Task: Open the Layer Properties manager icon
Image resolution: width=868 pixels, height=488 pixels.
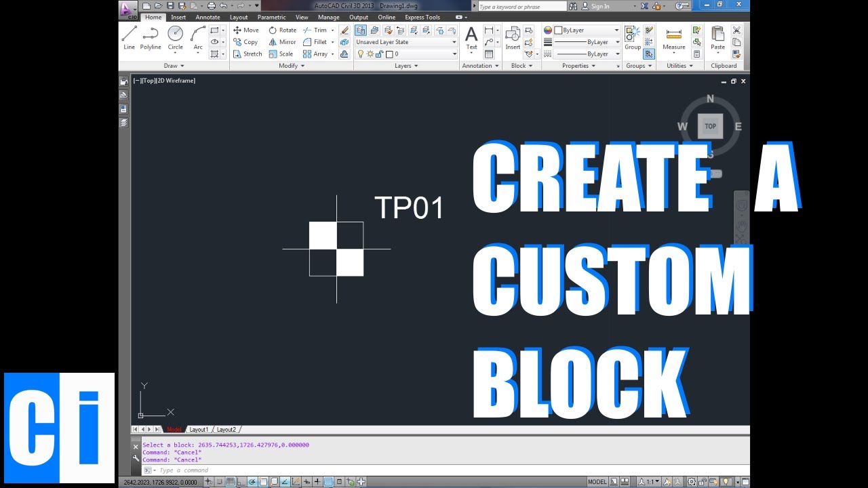Action: (361, 30)
